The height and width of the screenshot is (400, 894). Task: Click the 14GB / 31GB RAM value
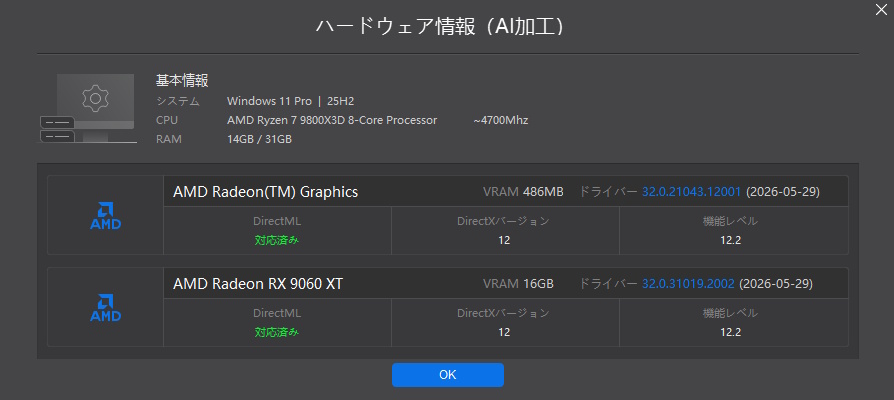click(x=259, y=139)
